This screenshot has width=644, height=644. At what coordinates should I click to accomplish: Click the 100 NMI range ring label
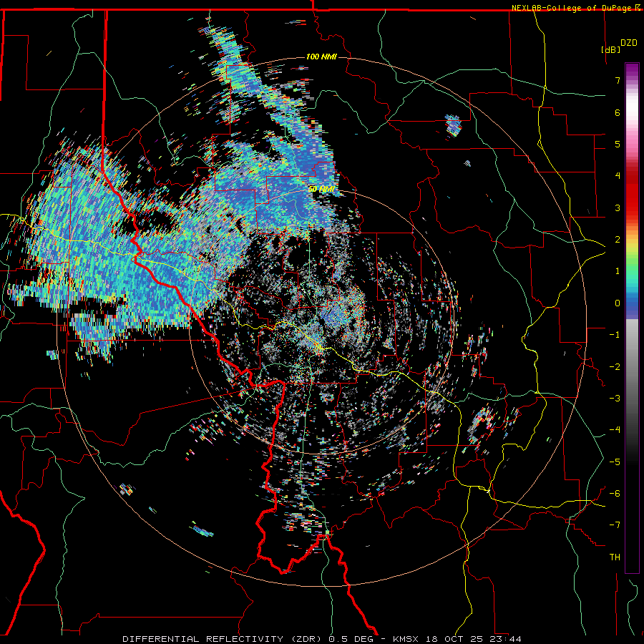pos(321,57)
